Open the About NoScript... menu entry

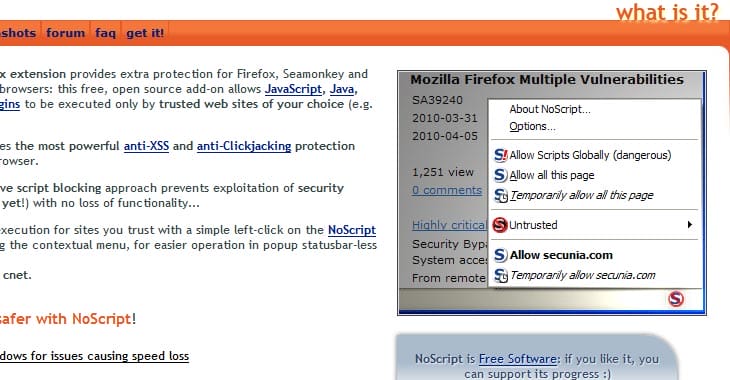(550, 109)
